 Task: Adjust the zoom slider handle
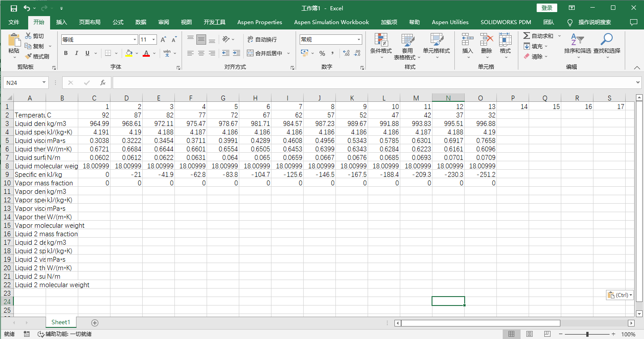(x=587, y=334)
